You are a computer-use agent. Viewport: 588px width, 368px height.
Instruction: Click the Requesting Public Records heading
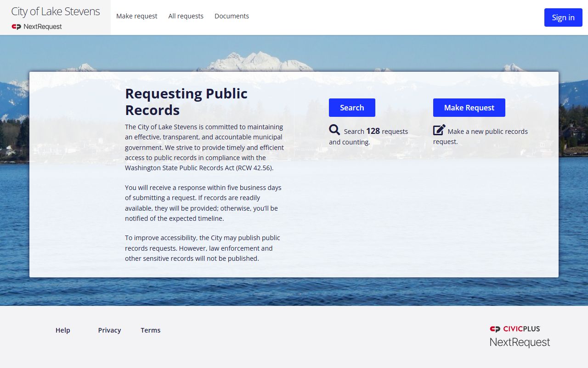pos(186,102)
